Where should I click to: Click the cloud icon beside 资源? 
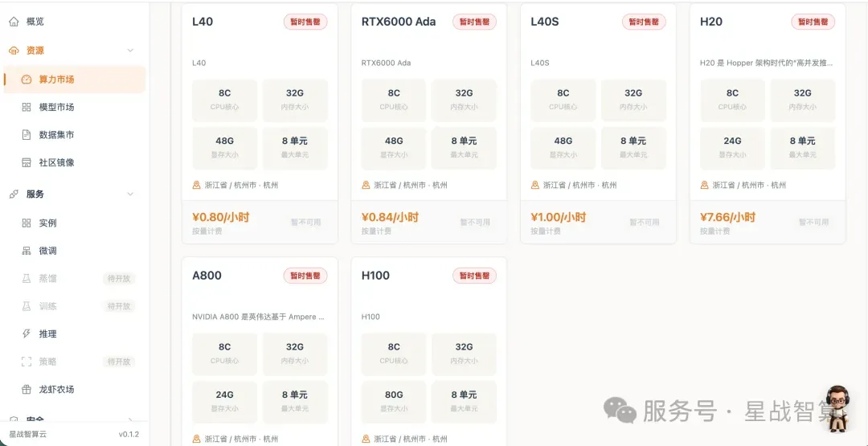pyautogui.click(x=14, y=51)
